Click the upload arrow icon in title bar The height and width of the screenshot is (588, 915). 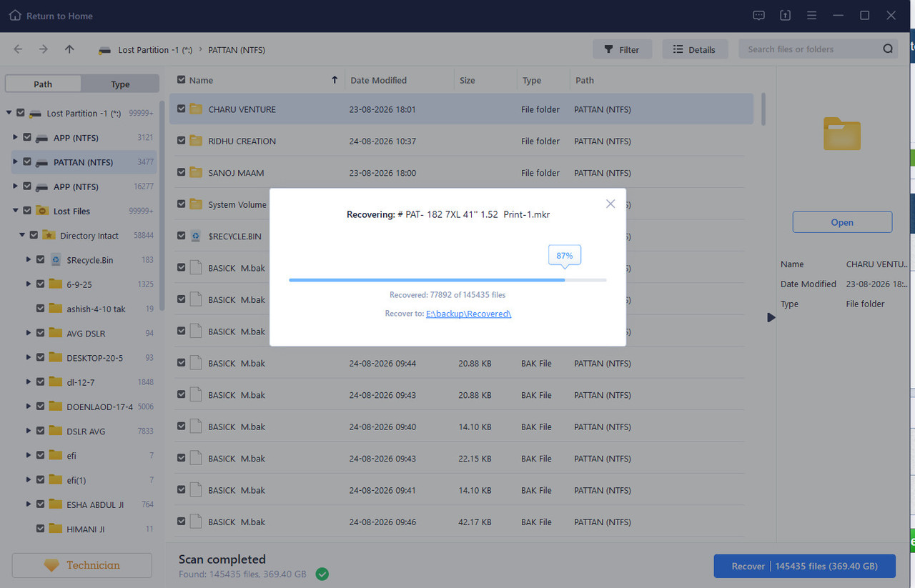coord(785,15)
